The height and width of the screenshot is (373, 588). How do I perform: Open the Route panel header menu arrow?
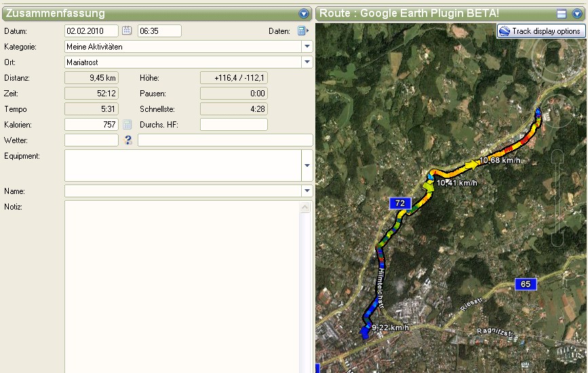click(577, 14)
